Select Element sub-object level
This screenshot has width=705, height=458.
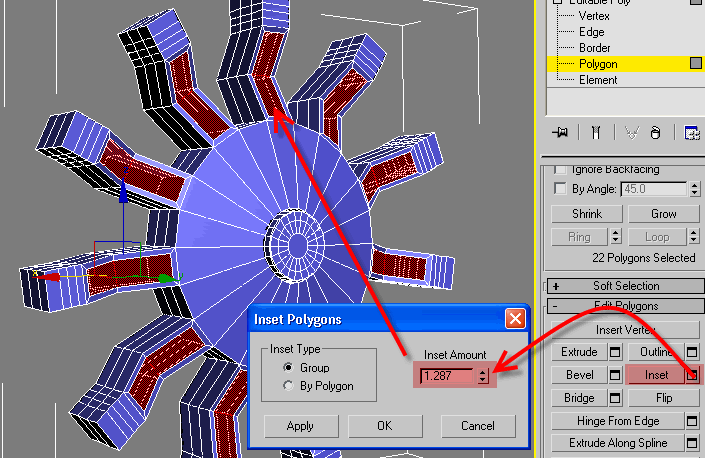[x=597, y=80]
